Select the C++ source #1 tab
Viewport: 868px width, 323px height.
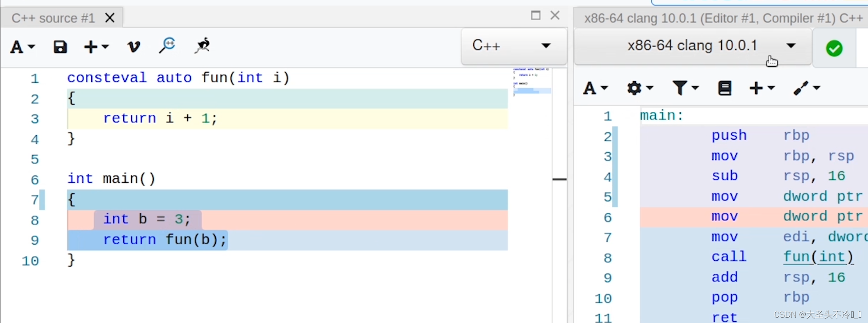click(x=53, y=18)
